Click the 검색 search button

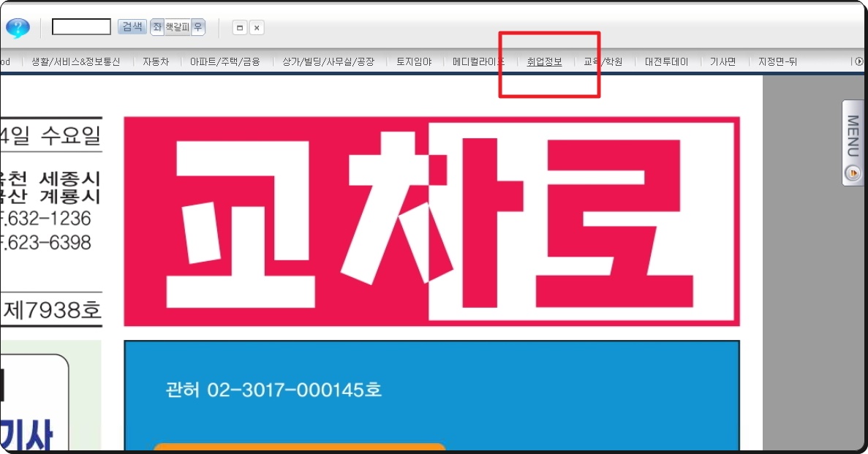132,26
